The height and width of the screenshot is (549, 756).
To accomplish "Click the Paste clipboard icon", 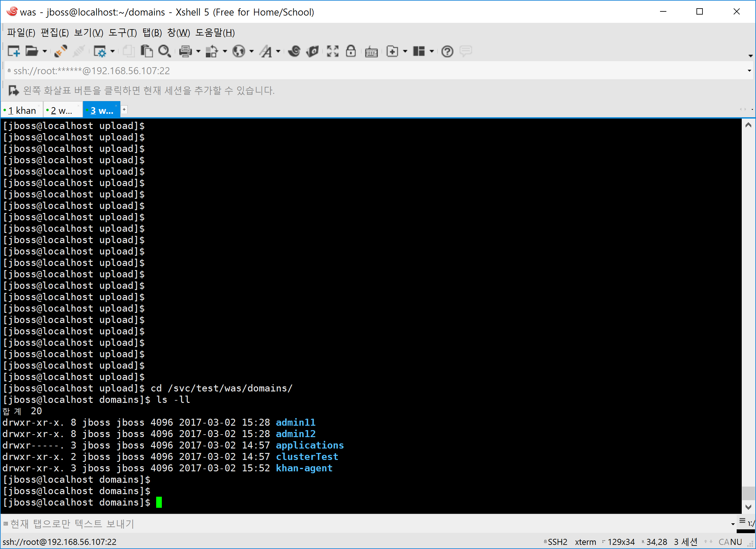I will coord(147,51).
